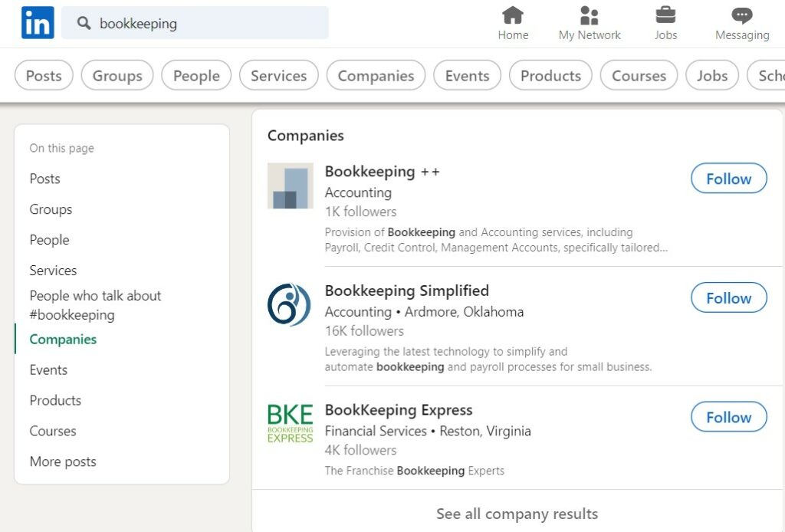Click the 'On this page' label

pyautogui.click(x=61, y=148)
